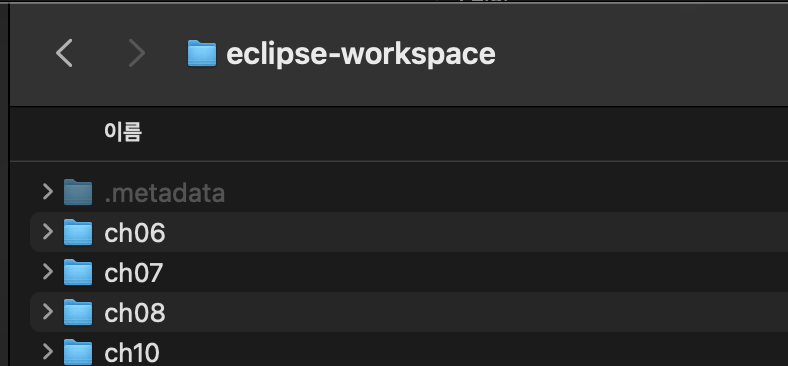Select the ch07 folder name
The height and width of the screenshot is (366, 788).
134,273
